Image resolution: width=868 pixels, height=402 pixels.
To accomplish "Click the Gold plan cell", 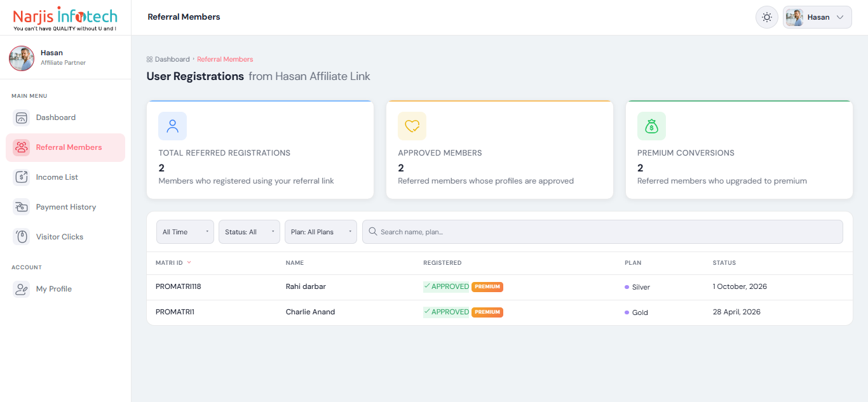I will [636, 312].
